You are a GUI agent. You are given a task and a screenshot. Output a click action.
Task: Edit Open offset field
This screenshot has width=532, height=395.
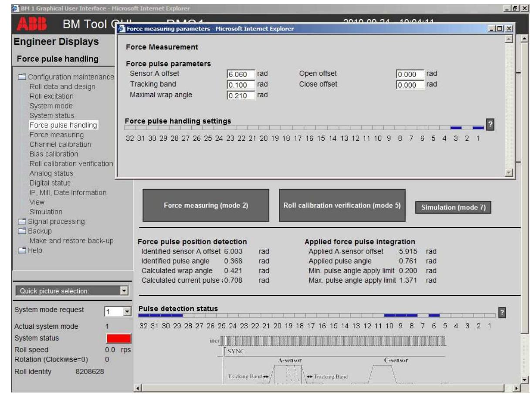[x=410, y=74]
